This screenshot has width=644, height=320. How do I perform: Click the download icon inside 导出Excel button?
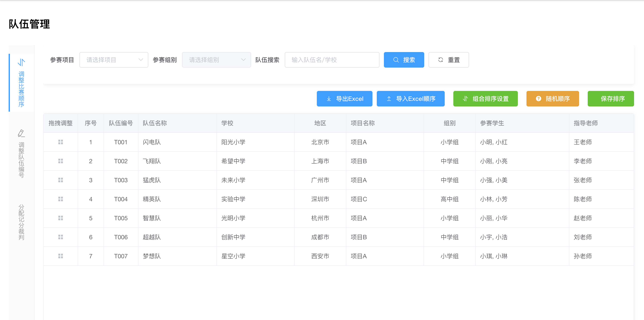click(329, 99)
